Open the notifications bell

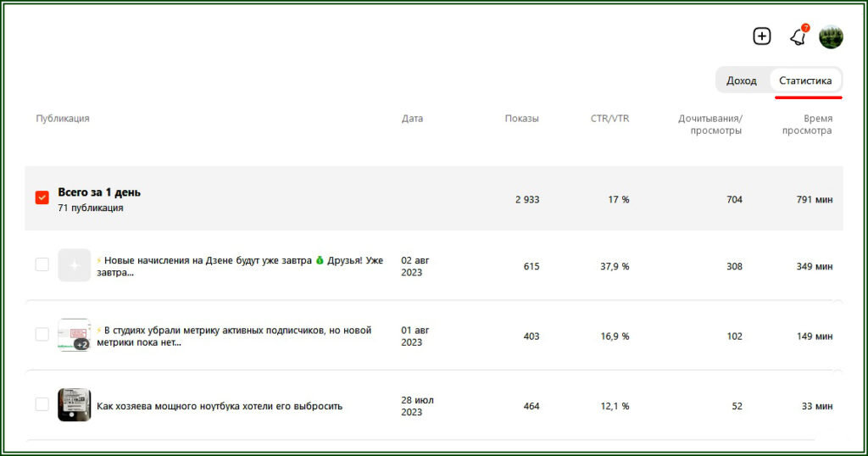click(x=797, y=37)
